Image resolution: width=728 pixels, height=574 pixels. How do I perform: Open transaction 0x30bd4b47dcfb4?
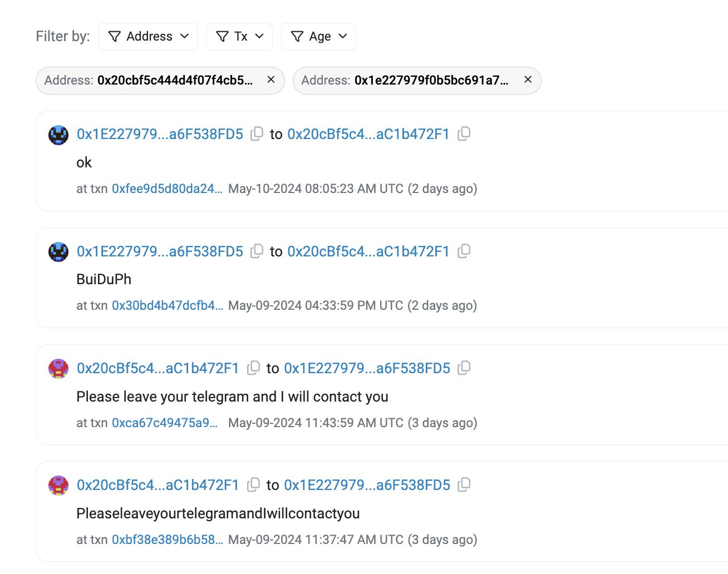[167, 305]
